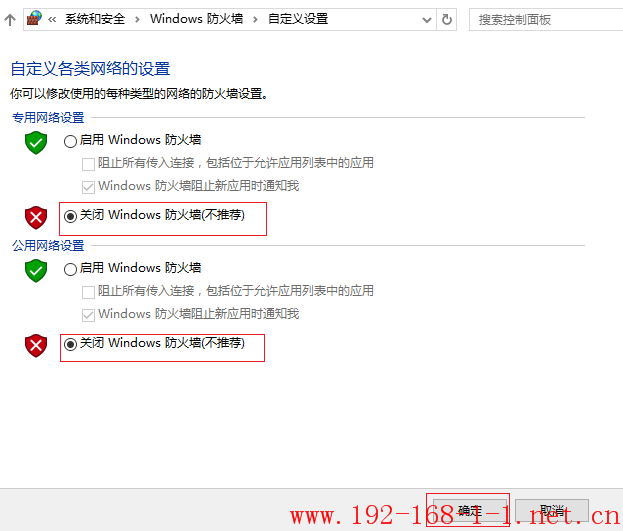Click red shield icon in 专用网络设置
Viewport: 623px width, 531px height.
36,217
